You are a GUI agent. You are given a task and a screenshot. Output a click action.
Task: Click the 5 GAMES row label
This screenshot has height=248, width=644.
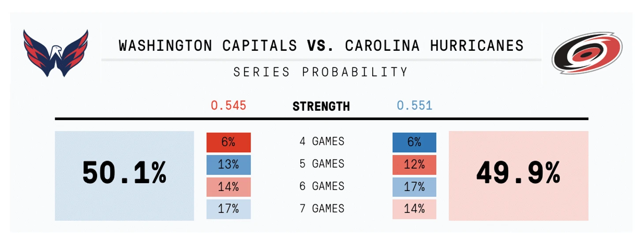click(x=322, y=164)
